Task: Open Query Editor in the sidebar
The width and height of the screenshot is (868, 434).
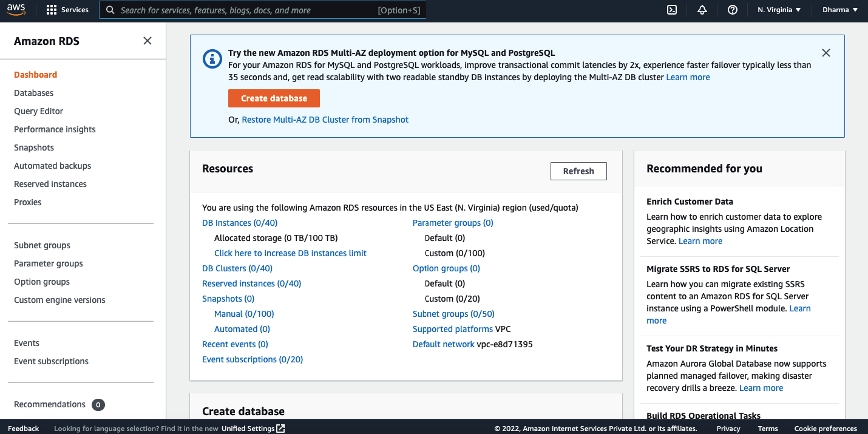Action: point(38,111)
